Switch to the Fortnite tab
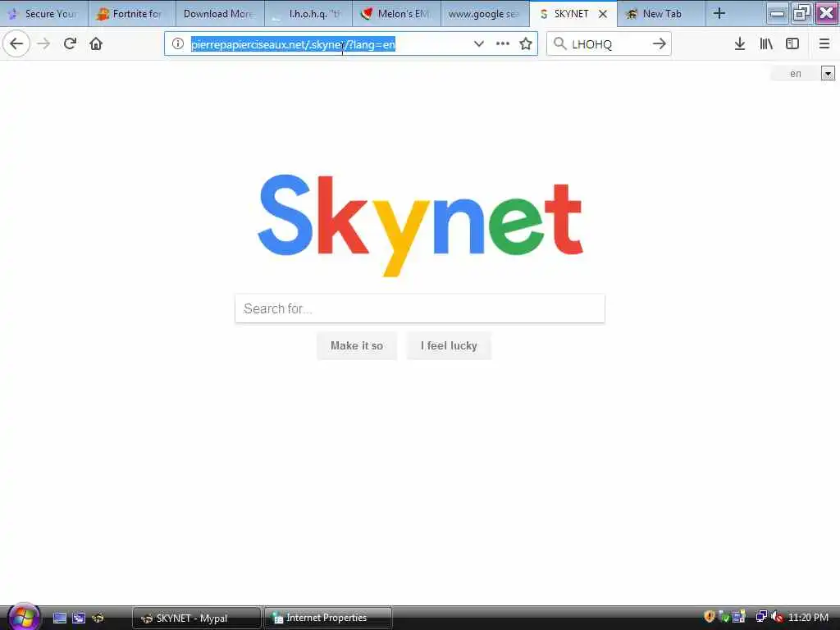The image size is (840, 630). tap(132, 14)
